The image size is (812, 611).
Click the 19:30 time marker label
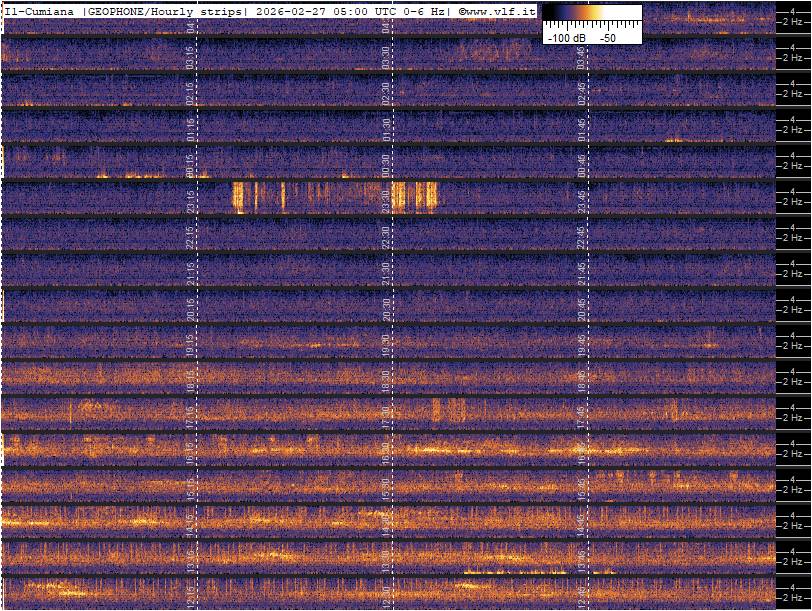pos(386,342)
